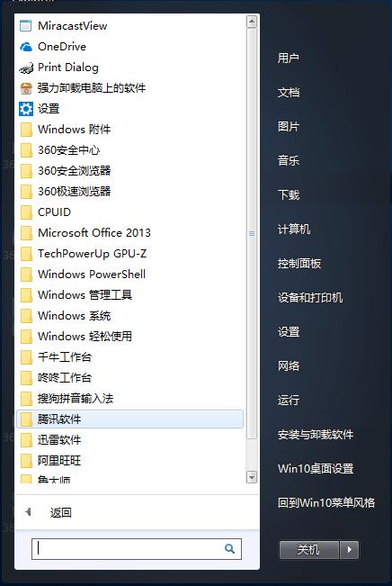This screenshot has height=586, width=392.
Task: Click the program list scrollbar thumb
Action: tap(252, 233)
